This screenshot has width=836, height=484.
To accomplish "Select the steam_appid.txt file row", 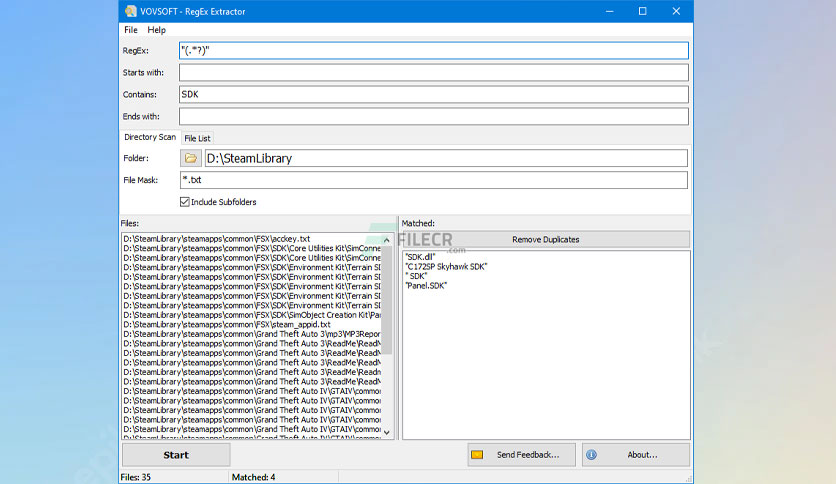I will (x=251, y=324).
